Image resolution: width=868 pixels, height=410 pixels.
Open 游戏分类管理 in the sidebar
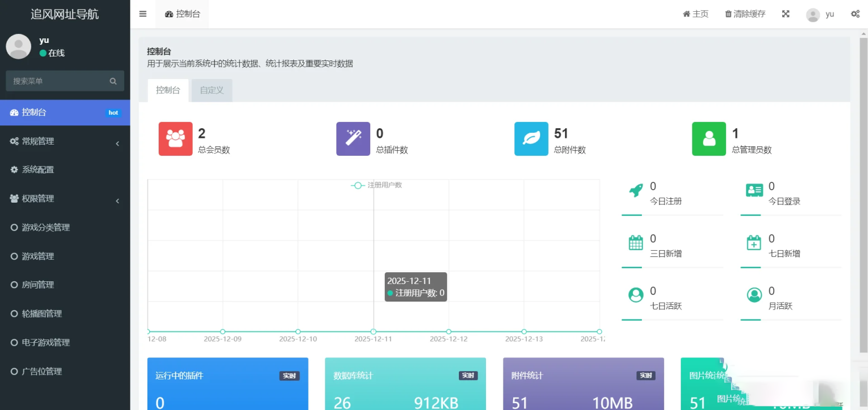click(x=45, y=228)
